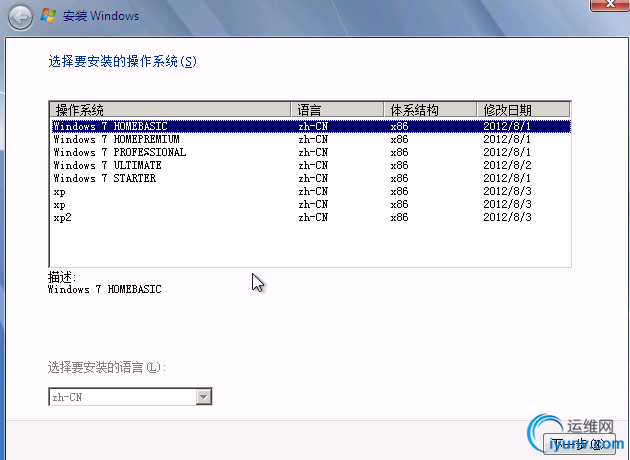The width and height of the screenshot is (630, 460).
Task: Select the Windows 7 HOMEBASIC row
Action: (311, 126)
